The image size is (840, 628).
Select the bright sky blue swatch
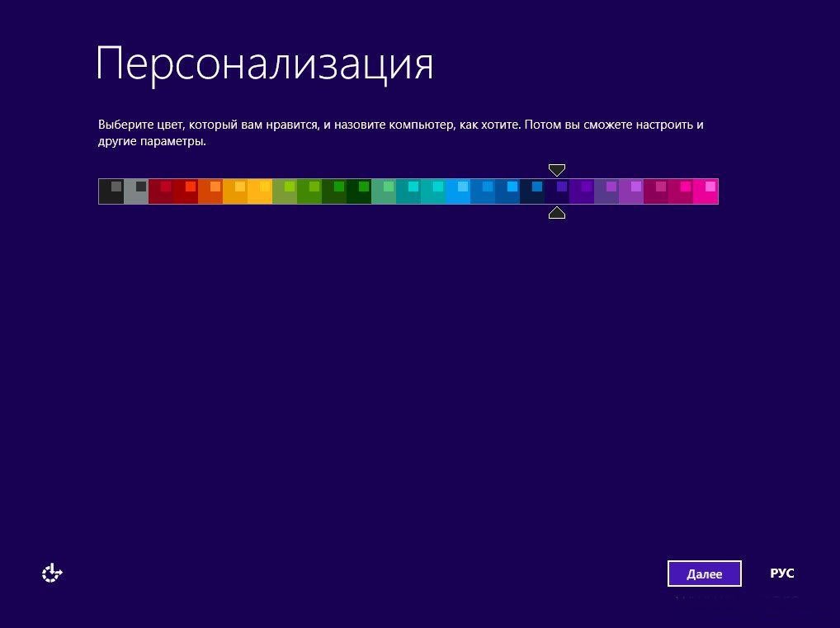pyautogui.click(x=458, y=191)
